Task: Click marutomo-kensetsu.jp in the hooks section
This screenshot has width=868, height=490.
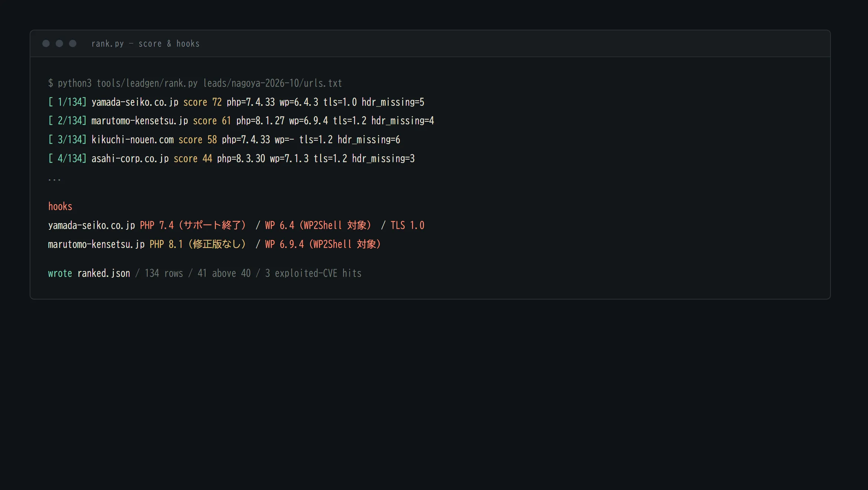Action: click(x=96, y=244)
